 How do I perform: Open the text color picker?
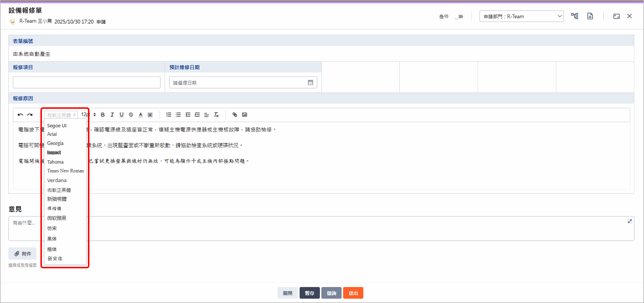(141, 115)
